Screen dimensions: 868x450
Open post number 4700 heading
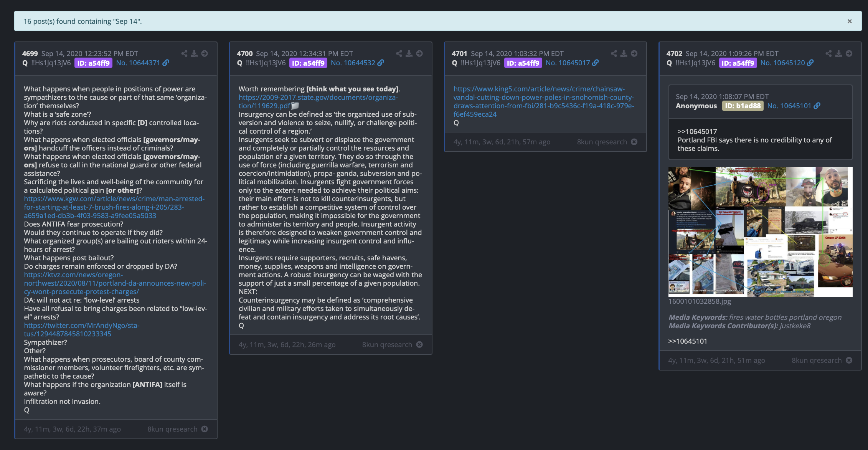click(x=245, y=54)
